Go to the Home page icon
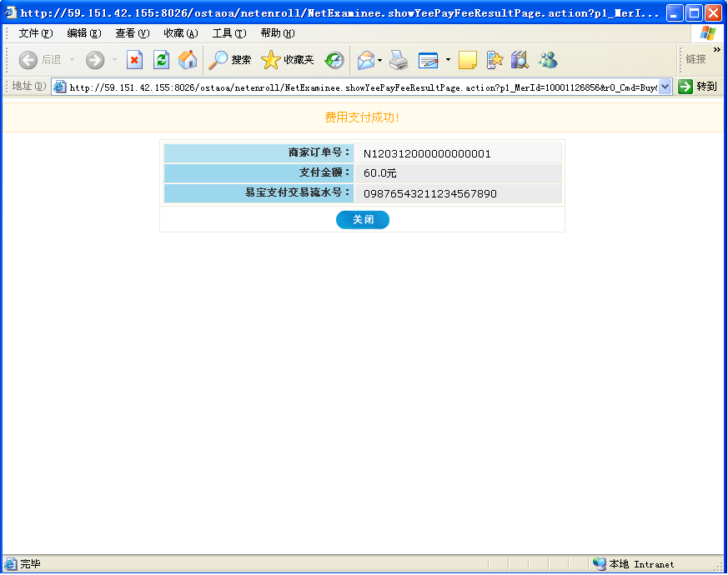The width and height of the screenshot is (728, 575). point(188,60)
